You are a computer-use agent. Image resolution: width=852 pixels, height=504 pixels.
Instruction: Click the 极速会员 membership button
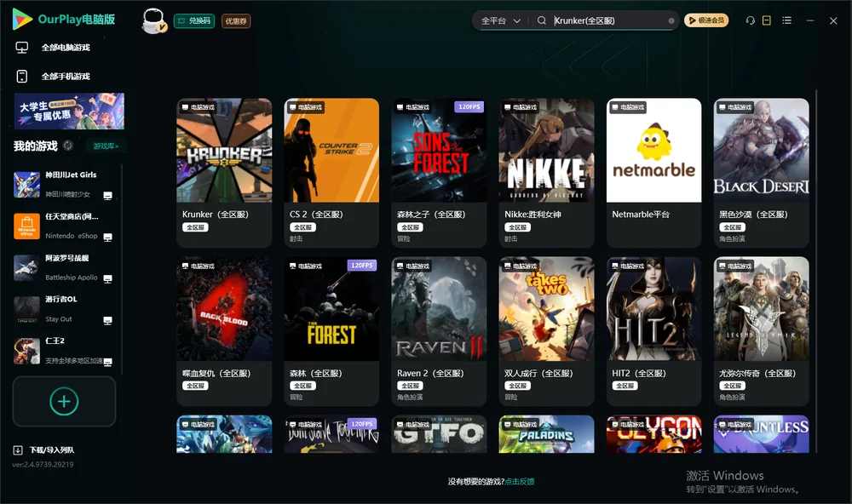pos(706,20)
